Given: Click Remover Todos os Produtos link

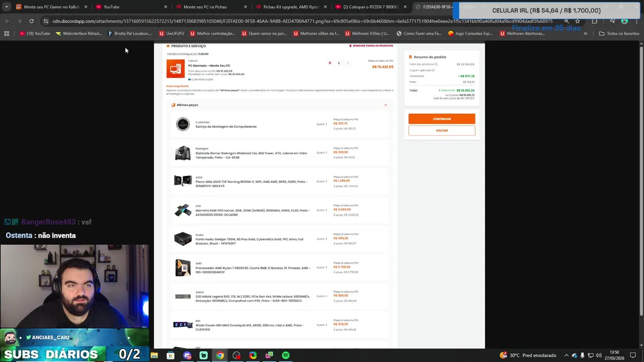Looking at the screenshot, I should [371, 46].
